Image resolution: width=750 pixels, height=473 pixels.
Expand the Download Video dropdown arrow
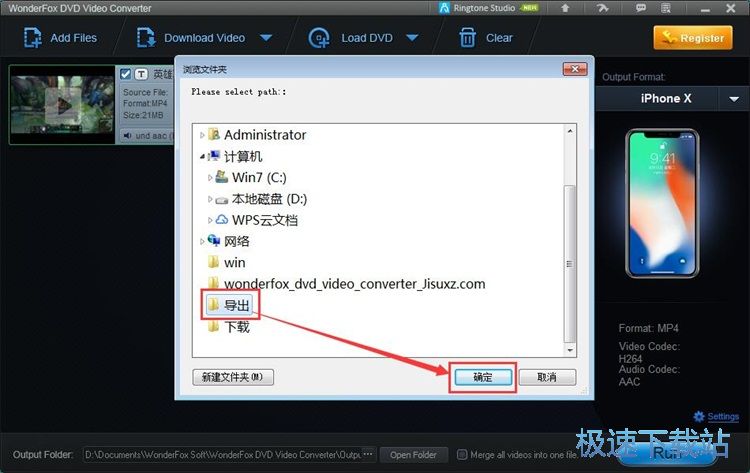pos(266,38)
